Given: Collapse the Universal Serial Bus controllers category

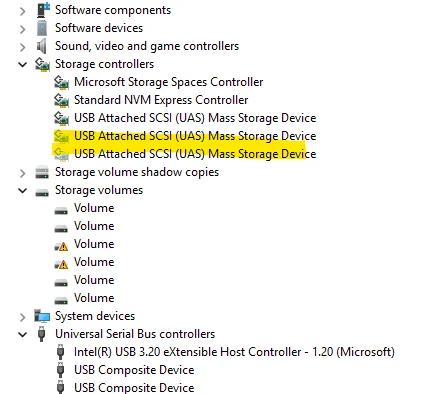Looking at the screenshot, I should click(x=23, y=334).
